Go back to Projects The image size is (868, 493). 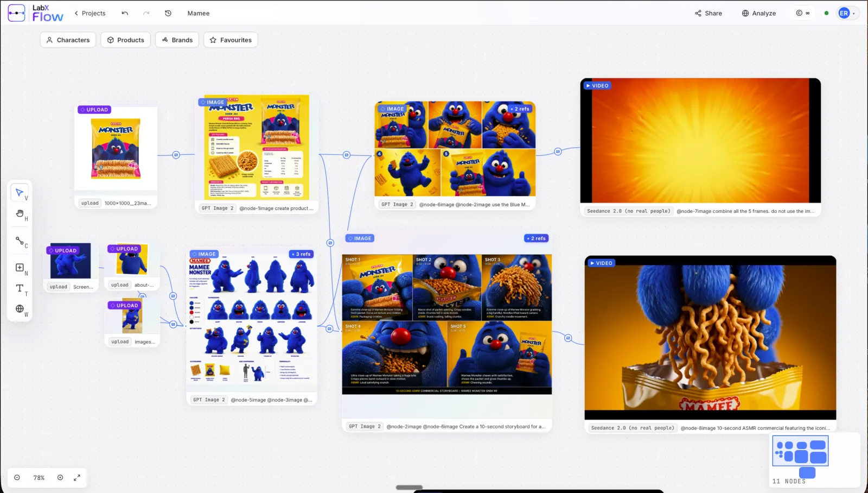[x=90, y=13]
